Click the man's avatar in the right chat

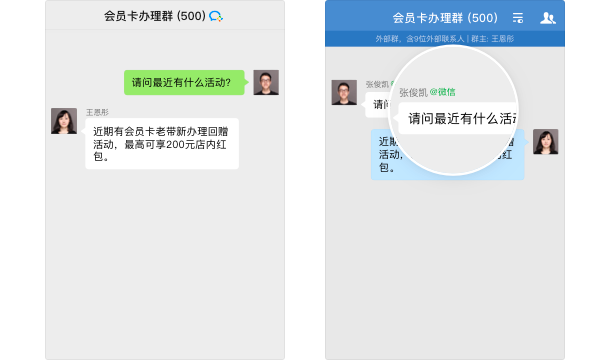click(x=344, y=92)
